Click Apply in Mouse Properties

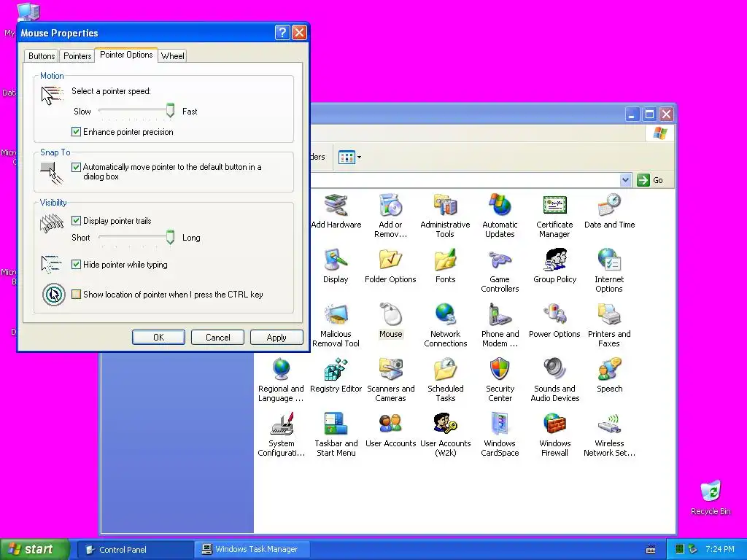point(276,337)
